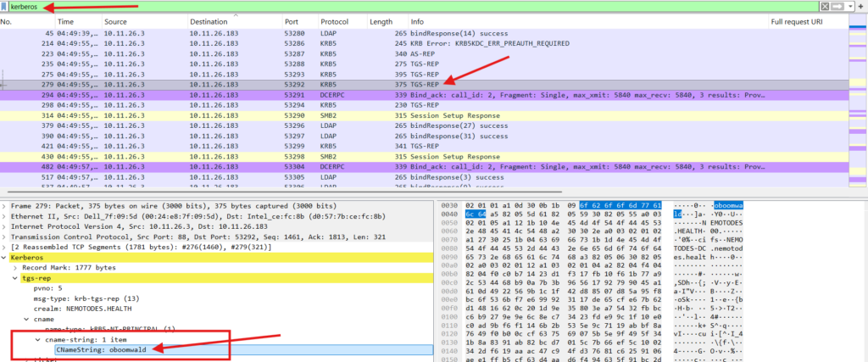The image size is (868, 362).
Task: Expand the Record Mark: 1777 bytes item
Action: click(x=14, y=265)
